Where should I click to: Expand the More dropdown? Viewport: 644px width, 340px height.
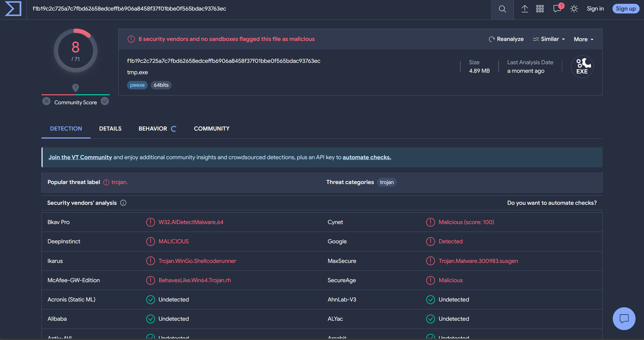pyautogui.click(x=584, y=39)
